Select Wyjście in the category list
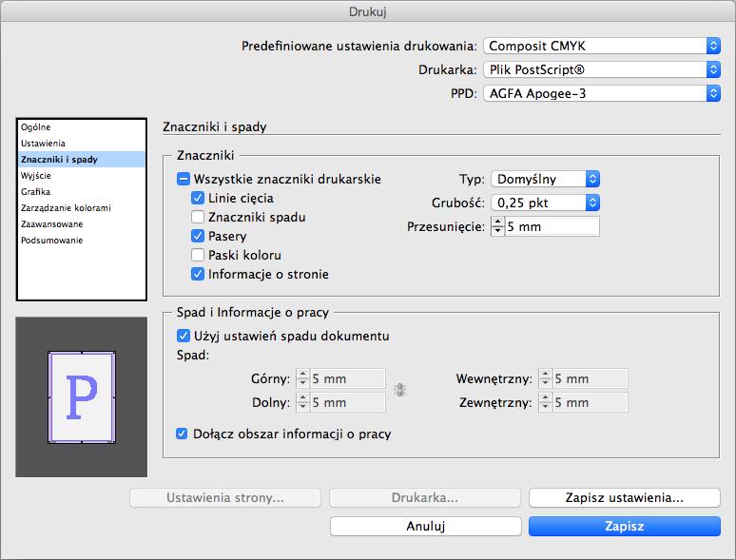Viewport: 736px width, 560px height. click(81, 176)
